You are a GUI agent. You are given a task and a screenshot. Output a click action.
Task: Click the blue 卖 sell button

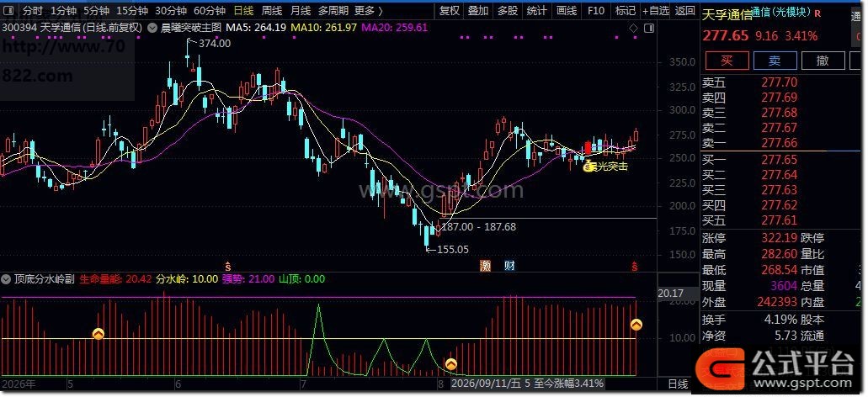tap(775, 61)
